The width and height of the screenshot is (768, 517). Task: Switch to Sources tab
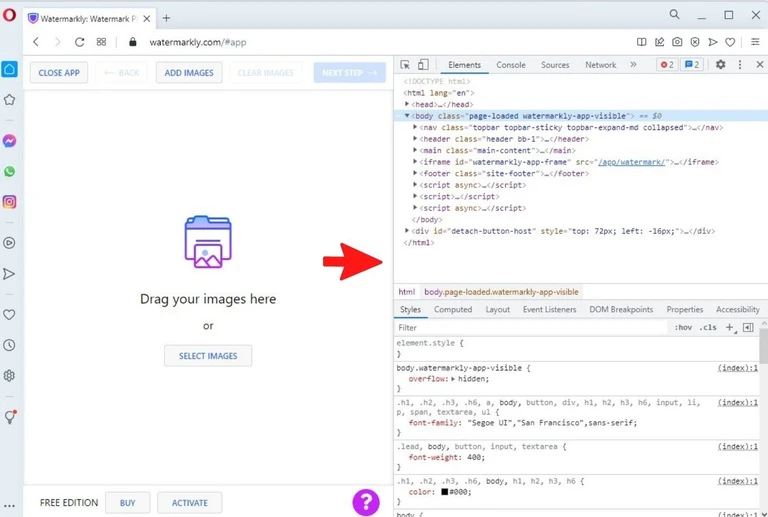555,65
